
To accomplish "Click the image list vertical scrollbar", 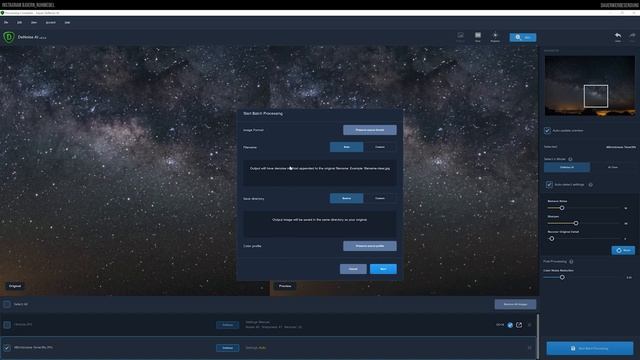I will click(538, 336).
